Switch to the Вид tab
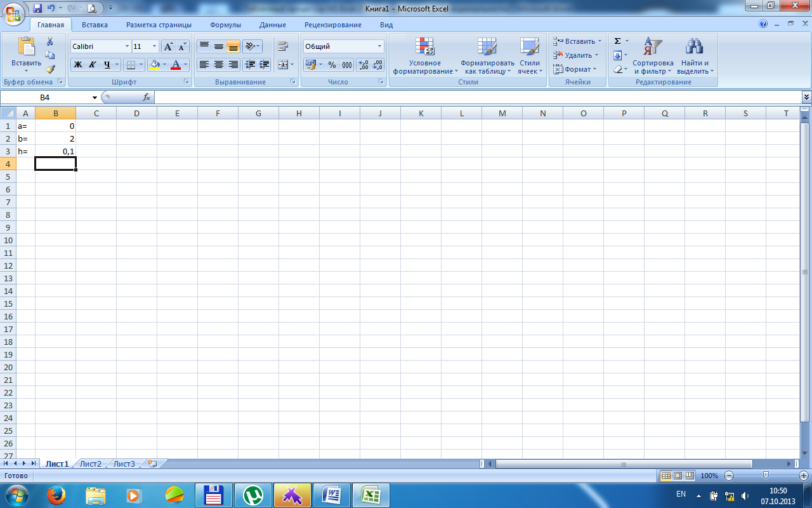812x508 pixels. [x=386, y=25]
